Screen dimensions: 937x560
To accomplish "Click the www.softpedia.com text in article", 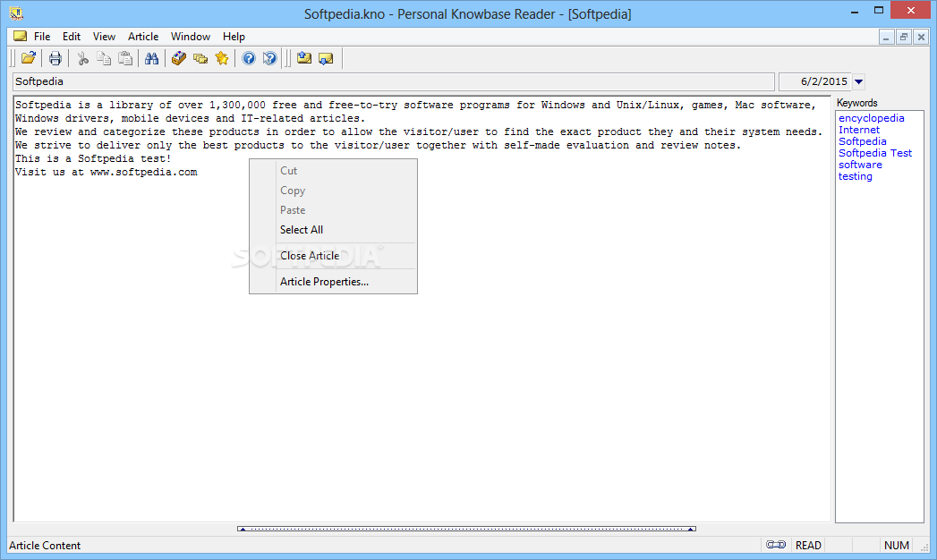I will [143, 172].
